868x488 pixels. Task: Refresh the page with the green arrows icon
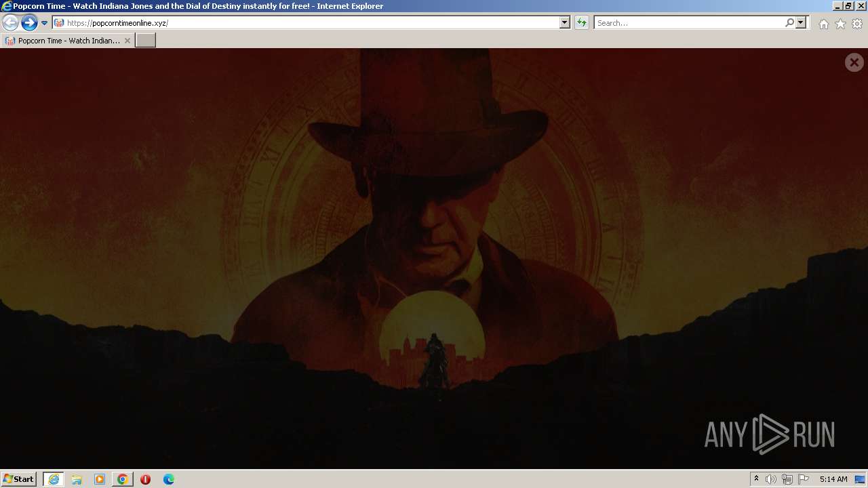pyautogui.click(x=582, y=22)
